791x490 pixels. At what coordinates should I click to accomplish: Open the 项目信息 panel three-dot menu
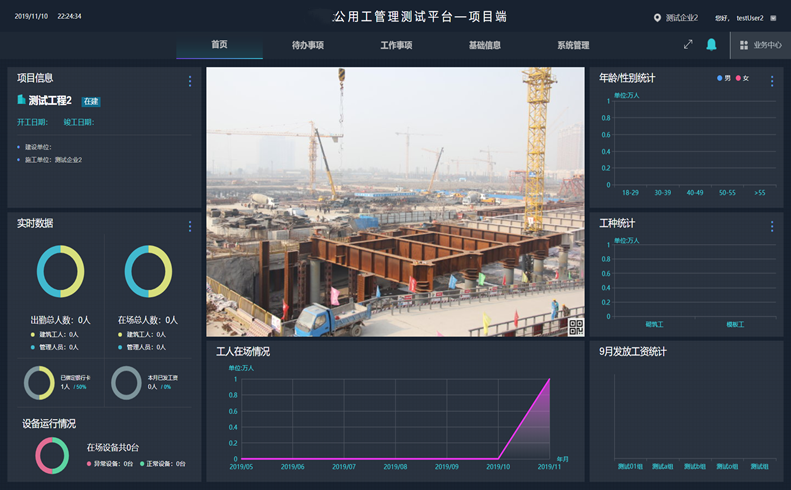coord(190,81)
